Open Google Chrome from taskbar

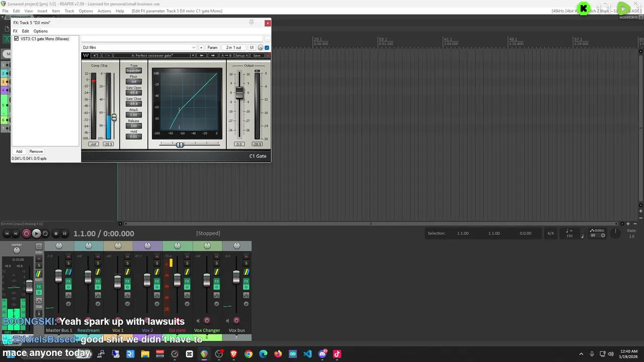(x=249, y=354)
